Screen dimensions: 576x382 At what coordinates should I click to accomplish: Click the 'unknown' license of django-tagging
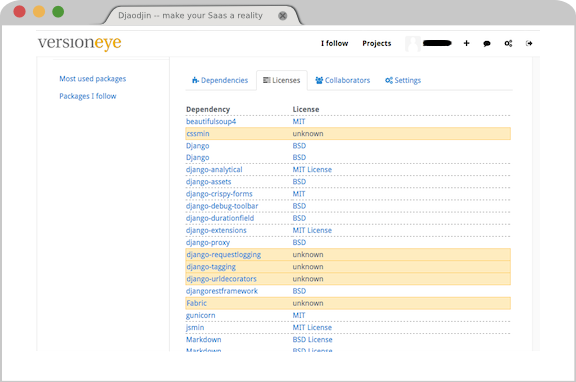pyautogui.click(x=308, y=267)
